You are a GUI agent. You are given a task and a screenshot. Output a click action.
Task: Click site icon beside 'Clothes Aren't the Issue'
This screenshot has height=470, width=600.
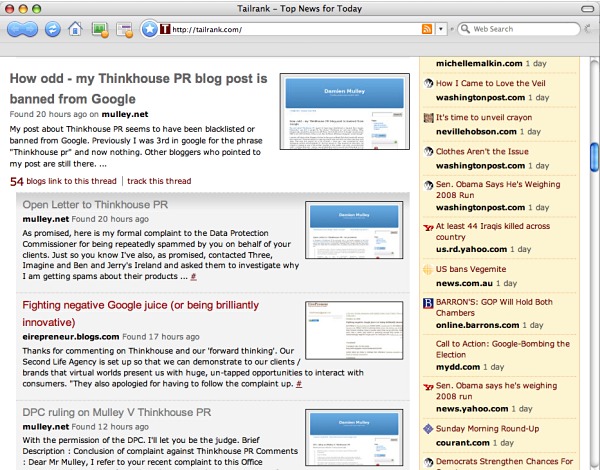pyautogui.click(x=428, y=151)
